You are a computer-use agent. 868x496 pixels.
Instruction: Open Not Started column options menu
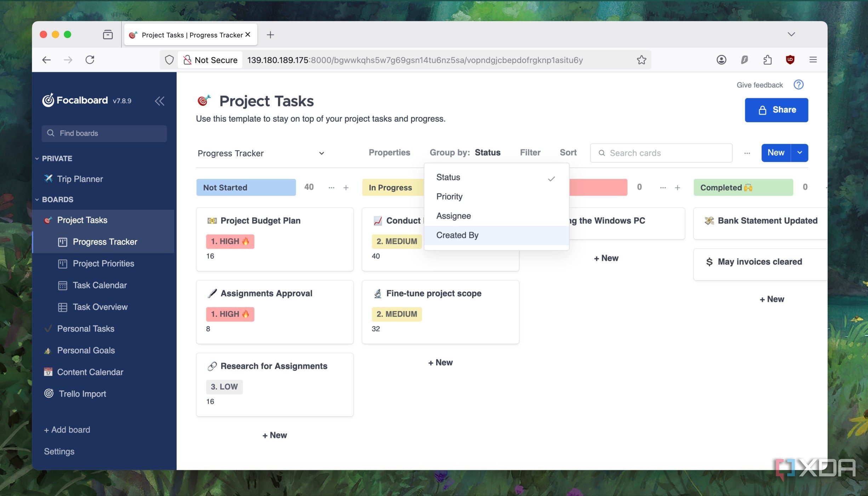(x=331, y=187)
